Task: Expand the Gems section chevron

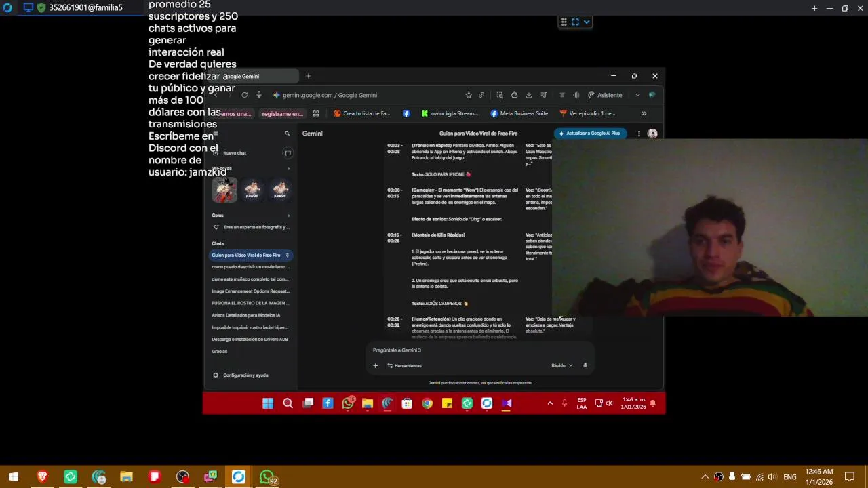Action: [288, 216]
